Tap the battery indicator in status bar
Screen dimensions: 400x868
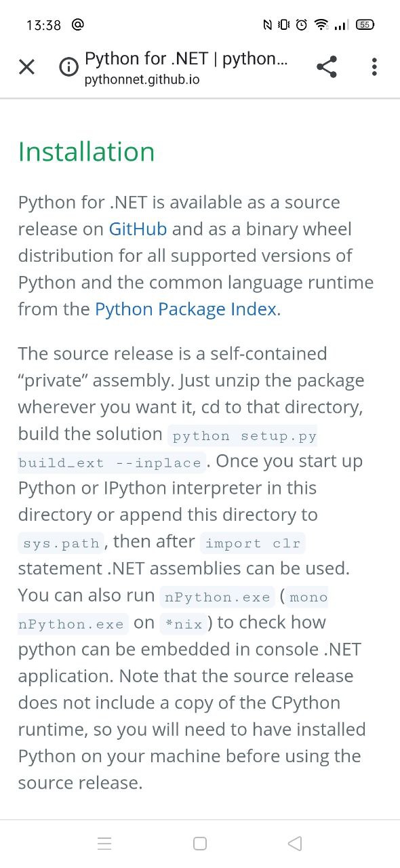pos(365,25)
